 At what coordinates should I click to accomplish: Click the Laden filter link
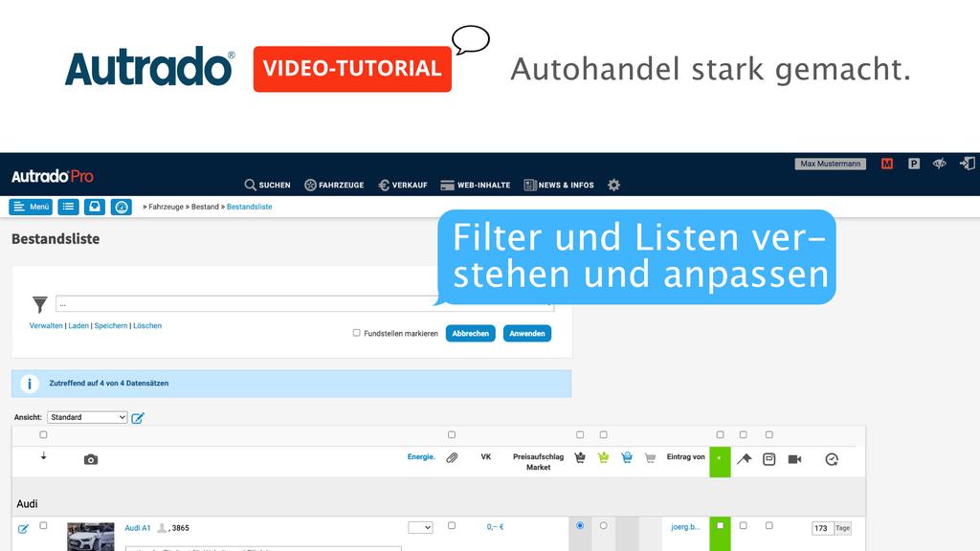78,325
